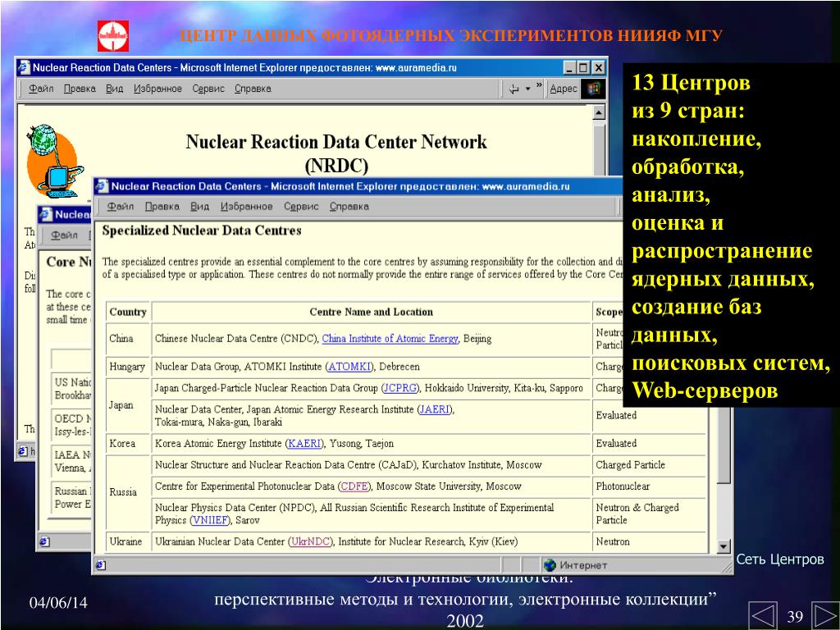Image resolution: width=840 pixels, height=630 pixels.
Task: Open the ATOMKI link
Action: tap(349, 367)
